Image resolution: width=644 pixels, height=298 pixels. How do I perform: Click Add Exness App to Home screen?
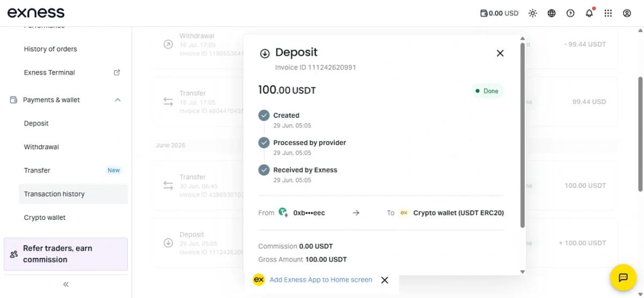[x=321, y=280]
